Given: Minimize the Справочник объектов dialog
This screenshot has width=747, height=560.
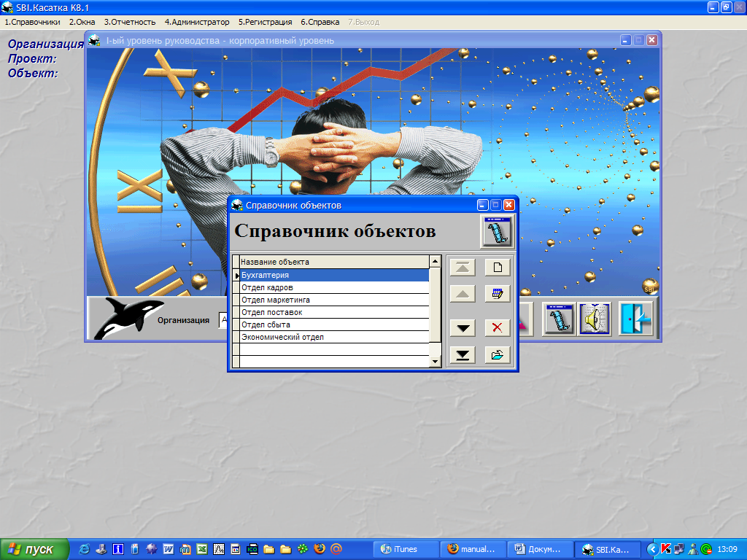Looking at the screenshot, I should tap(483, 205).
